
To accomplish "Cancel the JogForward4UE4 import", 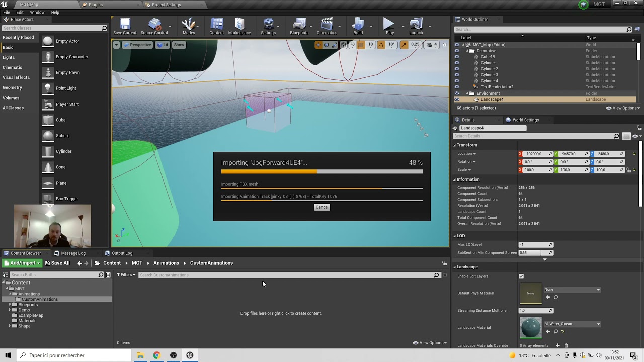I will coord(321,207).
